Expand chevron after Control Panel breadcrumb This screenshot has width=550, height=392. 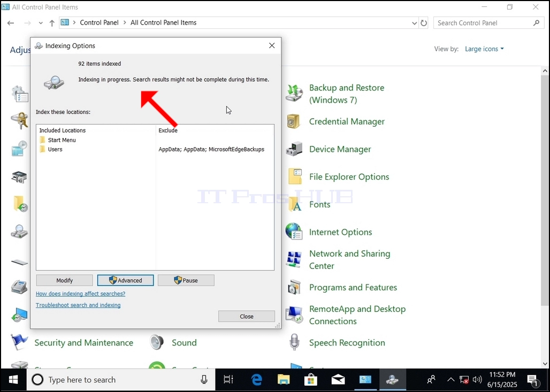tap(125, 22)
